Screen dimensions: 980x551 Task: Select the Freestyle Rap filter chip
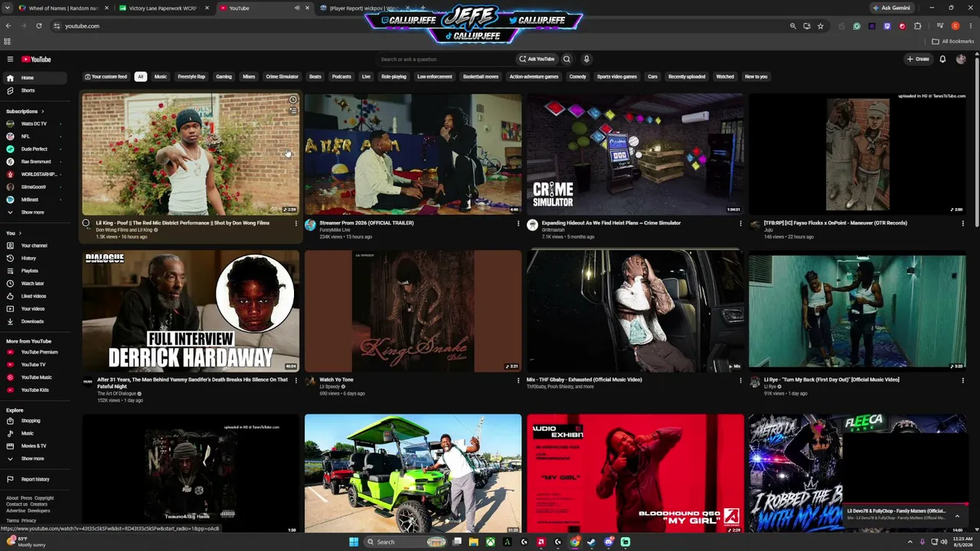click(191, 77)
